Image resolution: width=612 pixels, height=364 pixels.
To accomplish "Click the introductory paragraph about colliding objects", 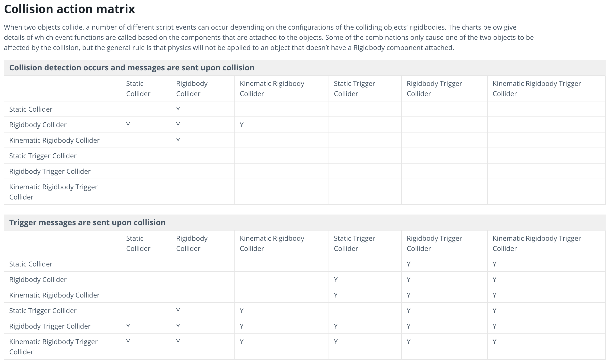I will [x=269, y=37].
